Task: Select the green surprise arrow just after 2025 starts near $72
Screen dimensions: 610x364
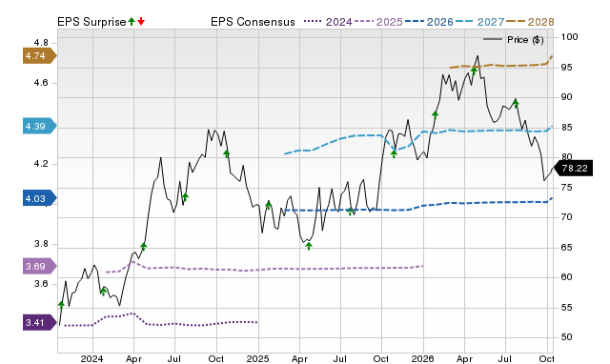Action: [x=268, y=205]
